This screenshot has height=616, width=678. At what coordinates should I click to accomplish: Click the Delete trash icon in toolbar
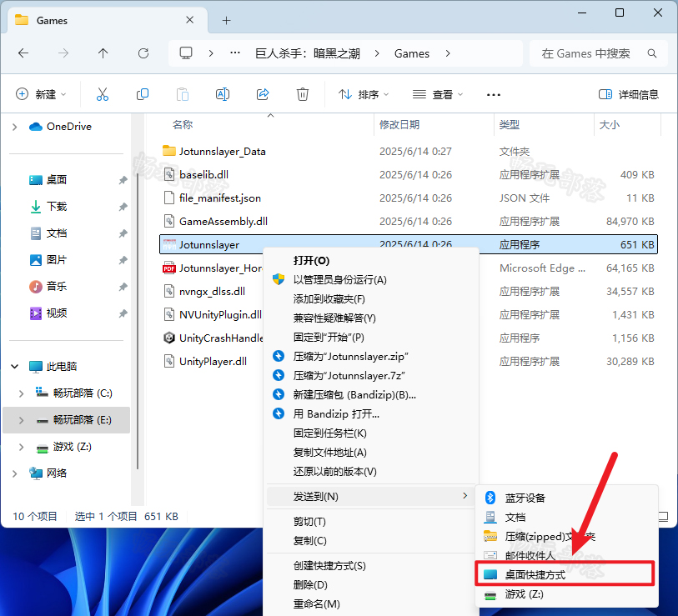[x=302, y=94]
